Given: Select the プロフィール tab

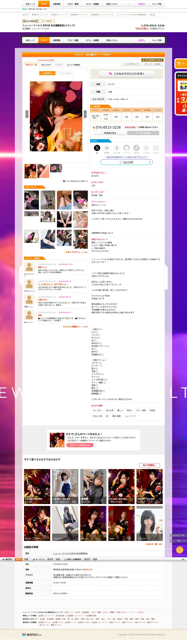Looking at the screenshot, I should tap(31, 65).
